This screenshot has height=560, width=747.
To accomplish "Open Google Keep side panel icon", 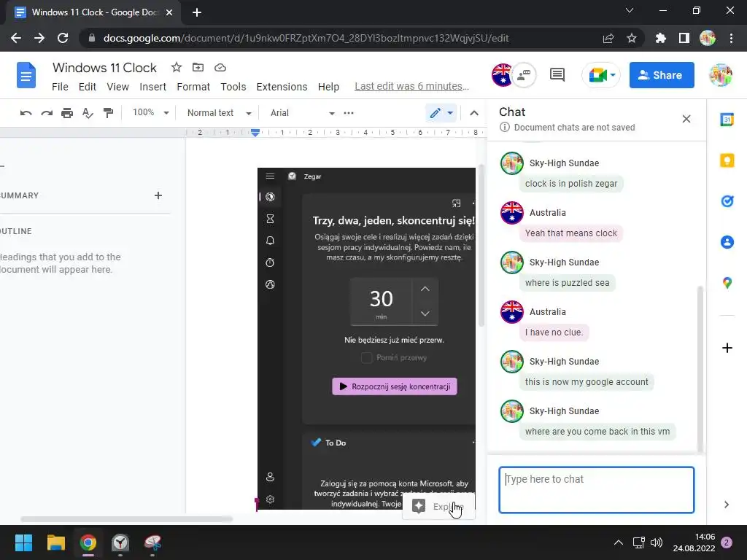I will point(727,160).
